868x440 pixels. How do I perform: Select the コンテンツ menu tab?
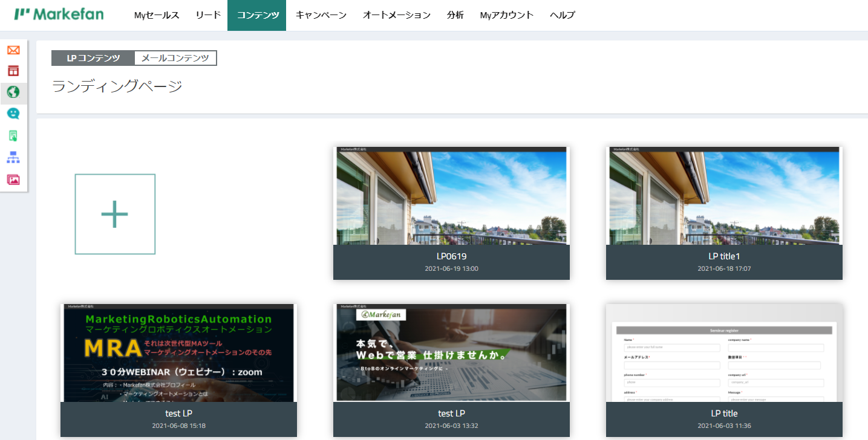257,15
